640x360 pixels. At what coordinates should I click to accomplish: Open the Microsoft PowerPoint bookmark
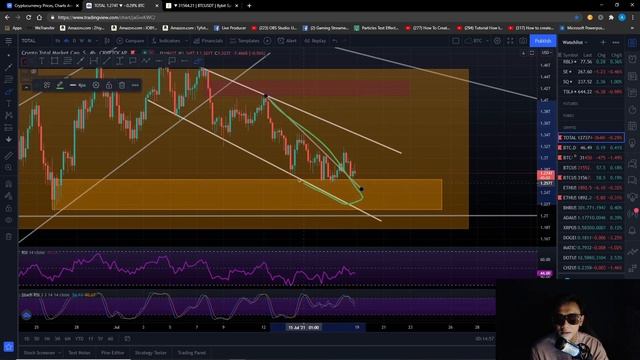tap(582, 28)
